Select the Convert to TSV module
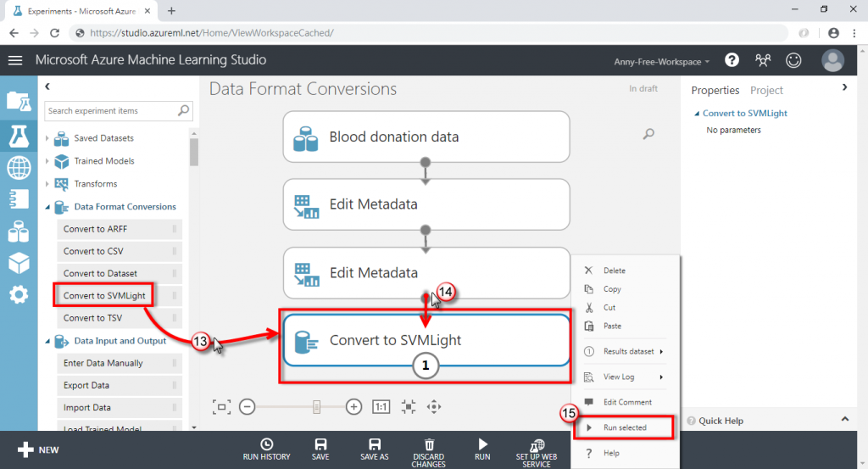The image size is (868, 469). coord(119,318)
